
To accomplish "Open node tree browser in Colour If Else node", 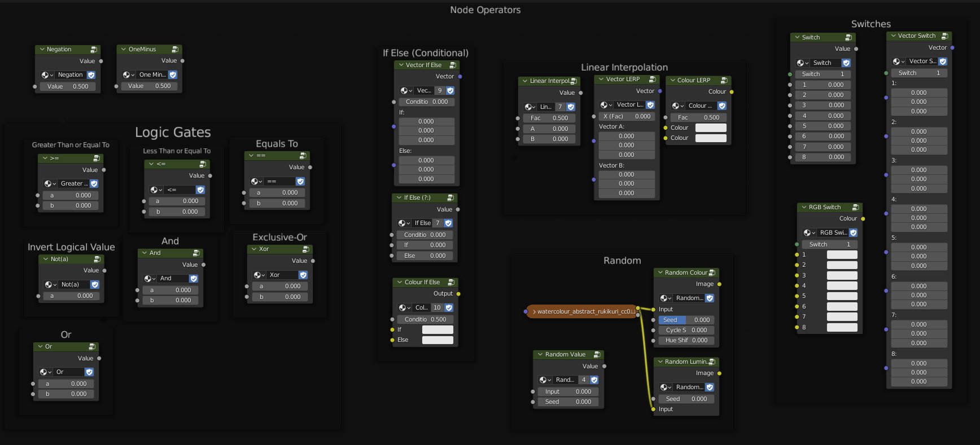I will (x=405, y=308).
